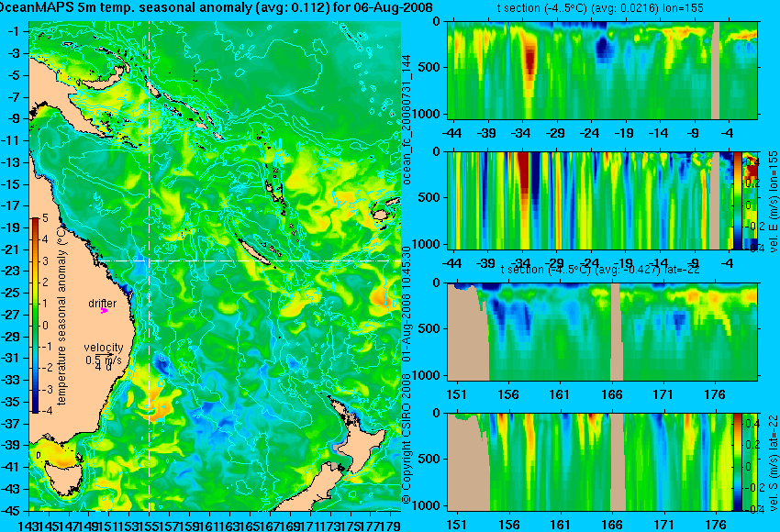The height and width of the screenshot is (532, 780).
Task: Click the '176' tick under the vel. S section
Action: (716, 525)
